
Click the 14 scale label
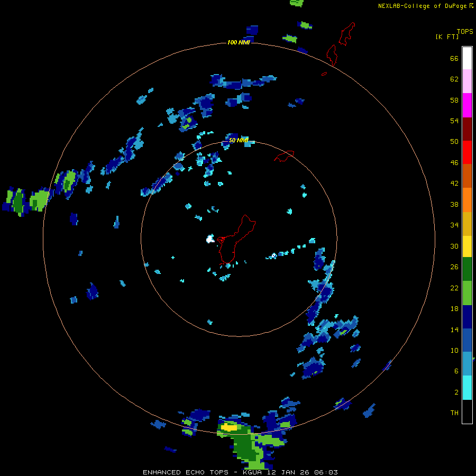pyautogui.click(x=454, y=329)
